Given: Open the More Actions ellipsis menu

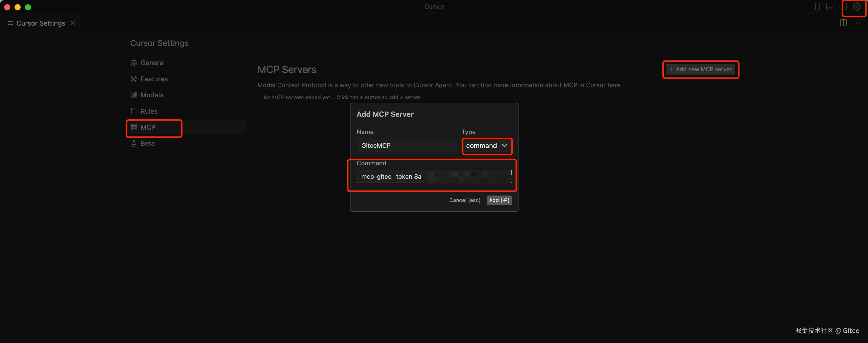Looking at the screenshot, I should pyautogui.click(x=857, y=23).
